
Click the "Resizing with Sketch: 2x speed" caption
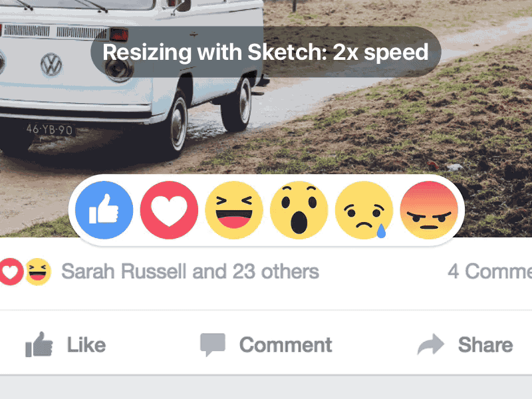point(265,52)
